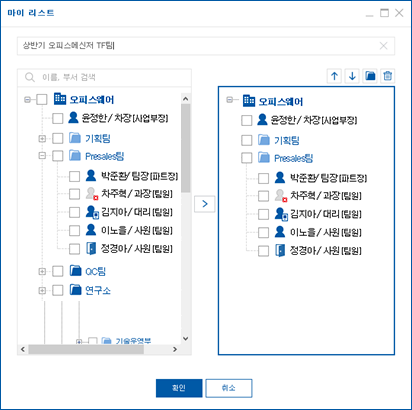412x410 pixels.
Task: Check QC팀 checkbox
Action: [x=58, y=271]
